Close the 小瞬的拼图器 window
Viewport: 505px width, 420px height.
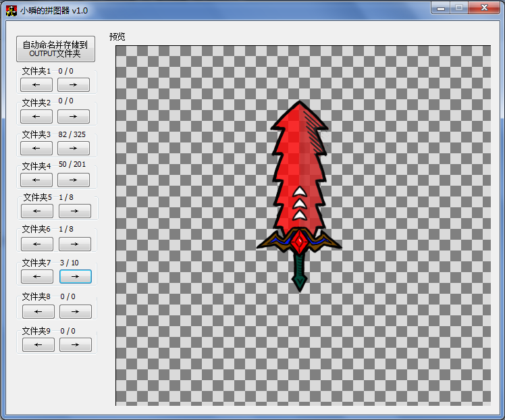point(484,7)
